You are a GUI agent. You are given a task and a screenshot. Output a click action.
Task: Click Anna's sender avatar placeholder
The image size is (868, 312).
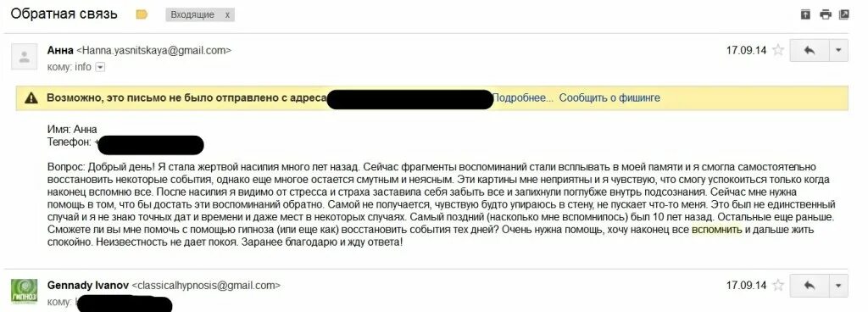(x=25, y=56)
